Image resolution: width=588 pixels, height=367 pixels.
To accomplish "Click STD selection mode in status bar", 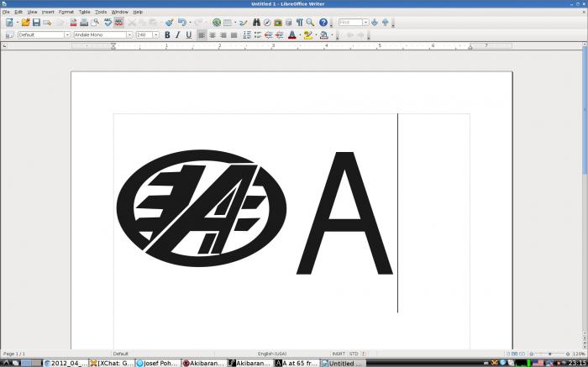I will pyautogui.click(x=354, y=354).
